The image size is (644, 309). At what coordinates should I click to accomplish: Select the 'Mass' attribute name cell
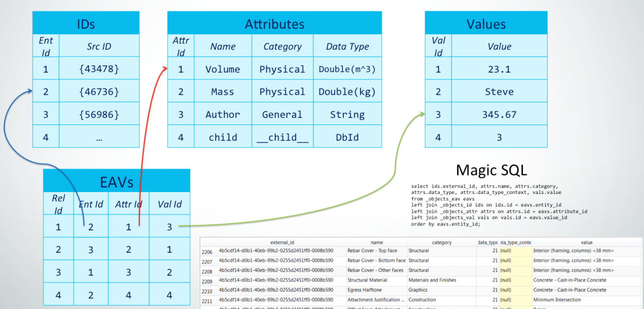coord(223,92)
